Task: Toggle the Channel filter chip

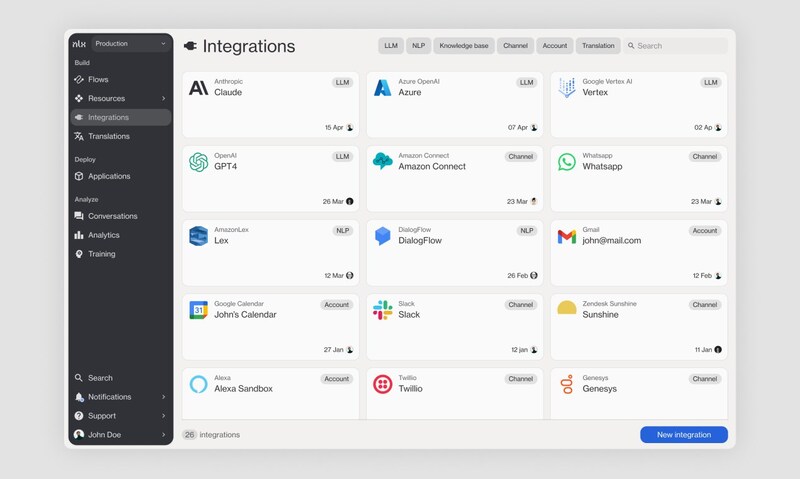Action: point(515,46)
